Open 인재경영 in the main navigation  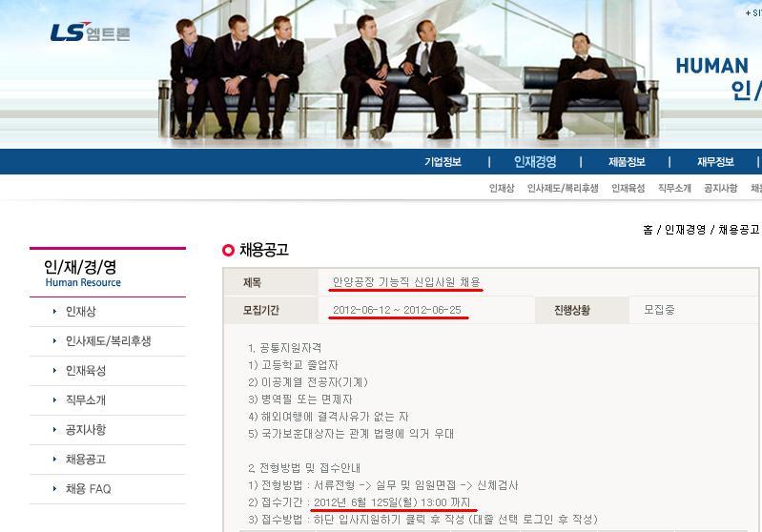point(535,162)
